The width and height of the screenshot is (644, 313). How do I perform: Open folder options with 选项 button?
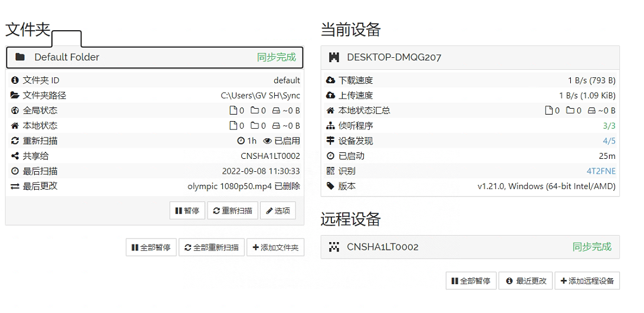click(278, 211)
